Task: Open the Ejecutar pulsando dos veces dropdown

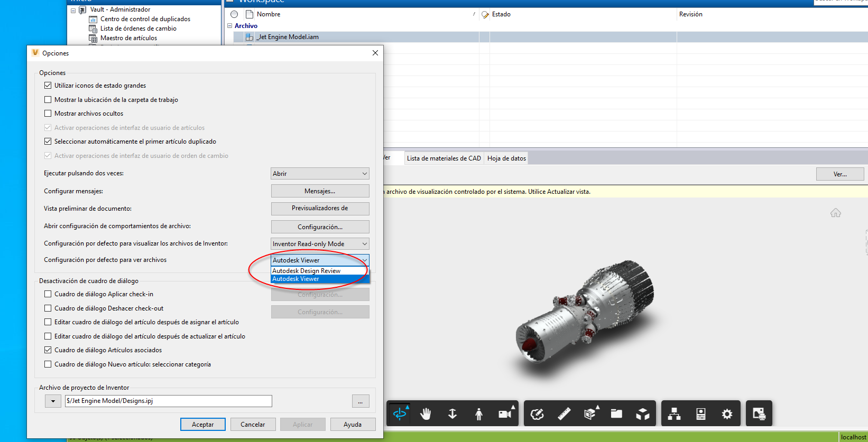Action: click(x=320, y=174)
